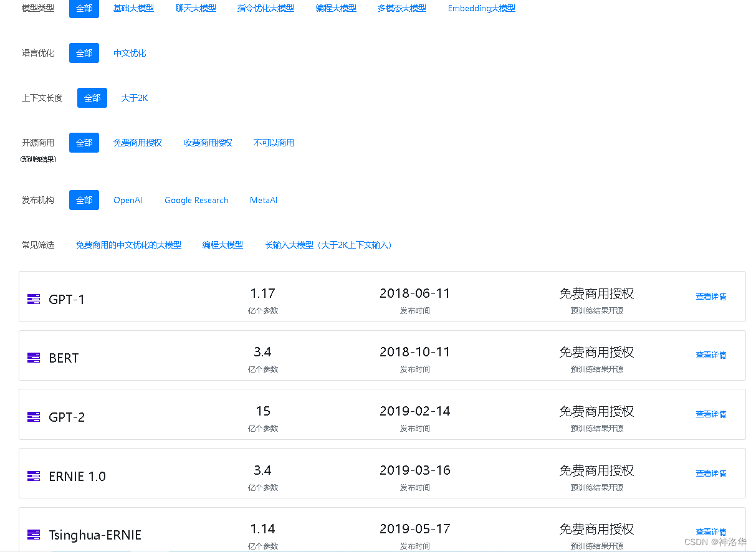Click the Tsinghua-ERNIE model name
The image size is (756, 552).
click(95, 535)
